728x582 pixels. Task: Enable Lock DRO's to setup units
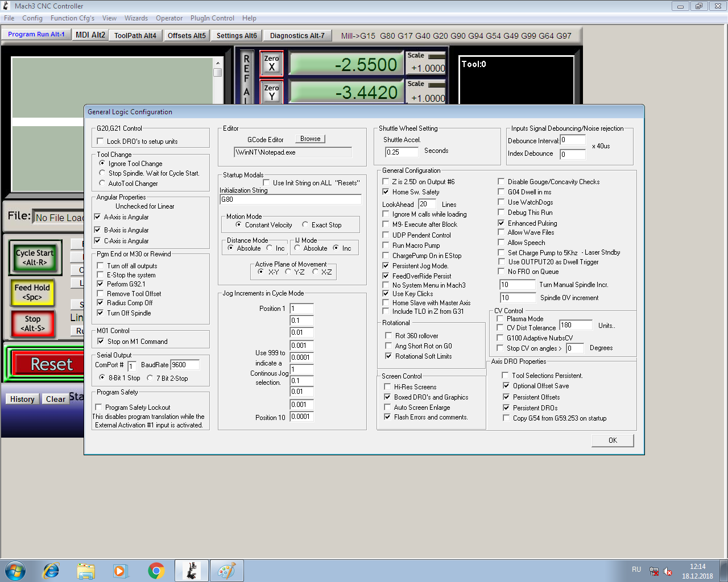(100, 142)
